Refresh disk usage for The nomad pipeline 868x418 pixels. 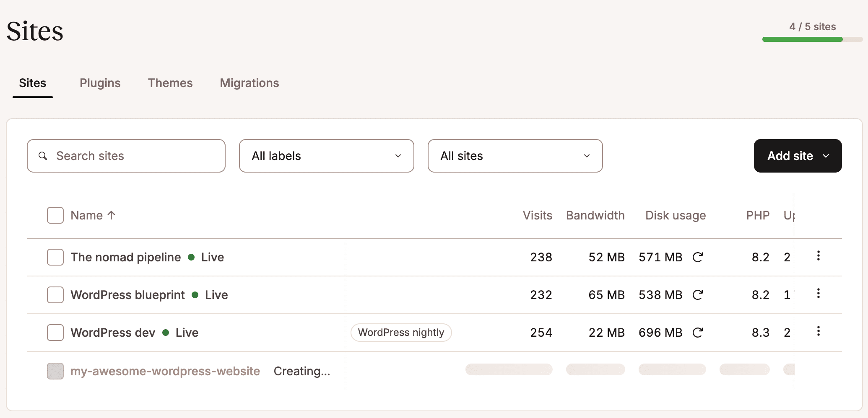pos(697,257)
